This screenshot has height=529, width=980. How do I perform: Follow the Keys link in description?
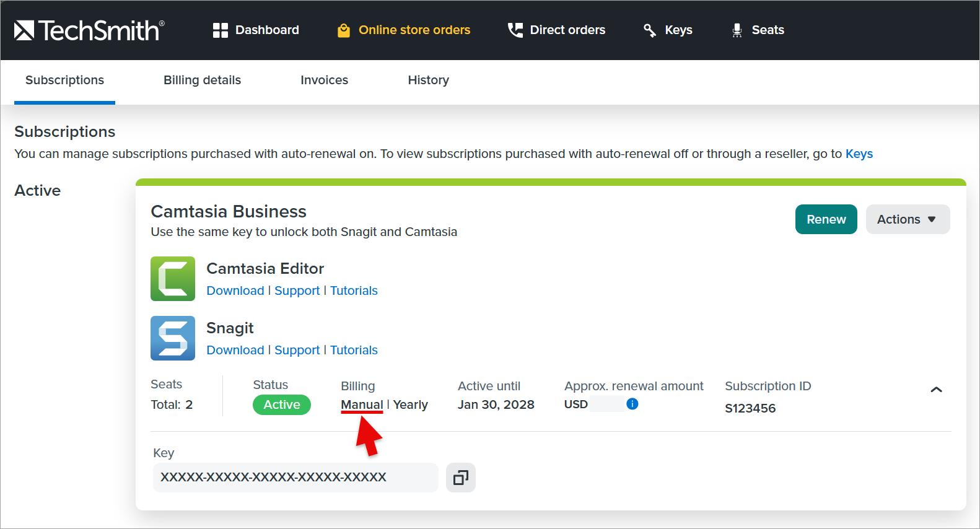859,154
